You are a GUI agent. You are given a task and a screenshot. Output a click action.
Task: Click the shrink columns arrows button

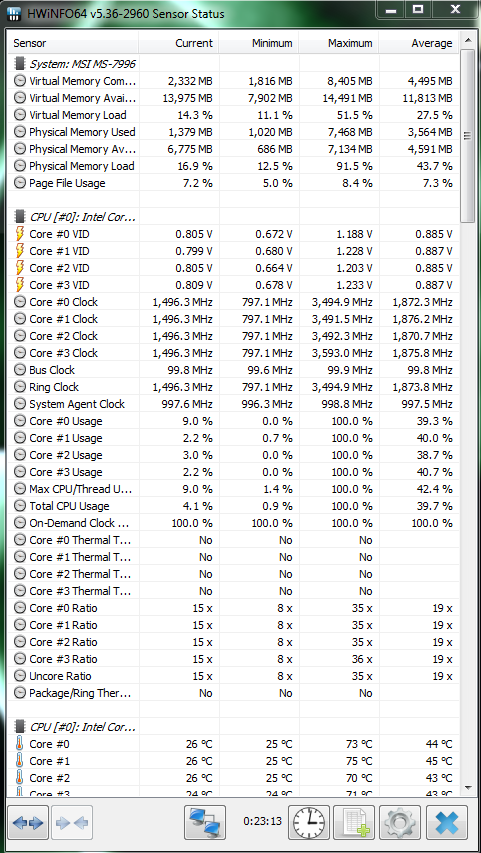point(72,823)
